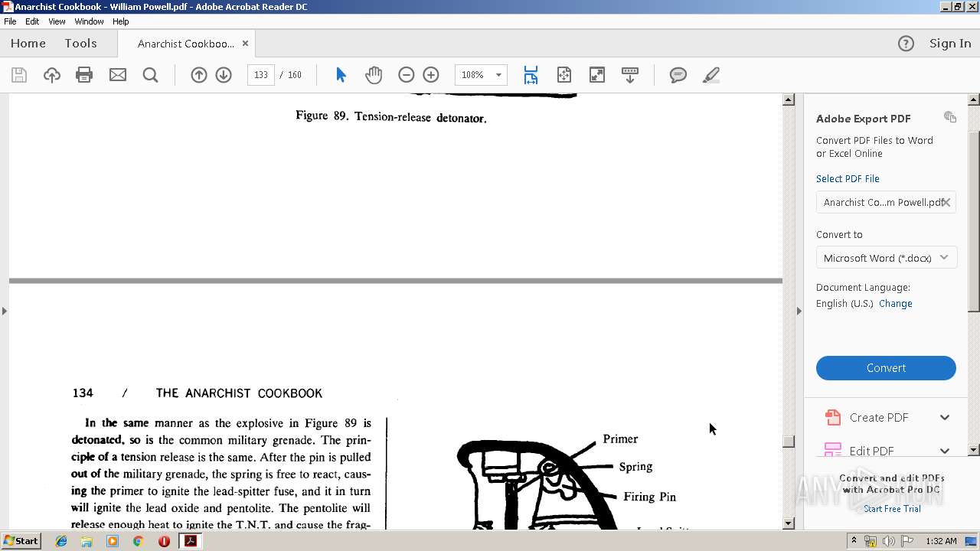Add a comment with speech bubble icon
Viewport: 980px width, 551px height.
[x=678, y=75]
